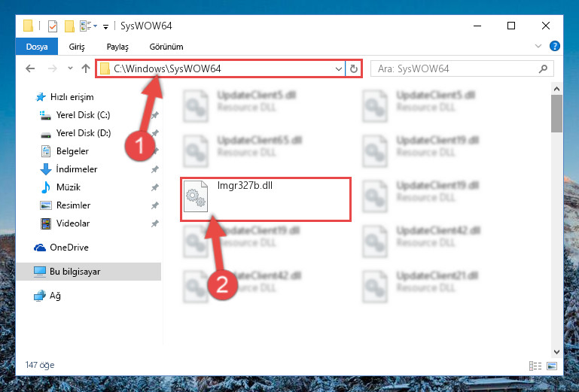Viewport: 579px width, 392px height.
Task: Switch to the large icons view in the status bar
Action: [552, 366]
